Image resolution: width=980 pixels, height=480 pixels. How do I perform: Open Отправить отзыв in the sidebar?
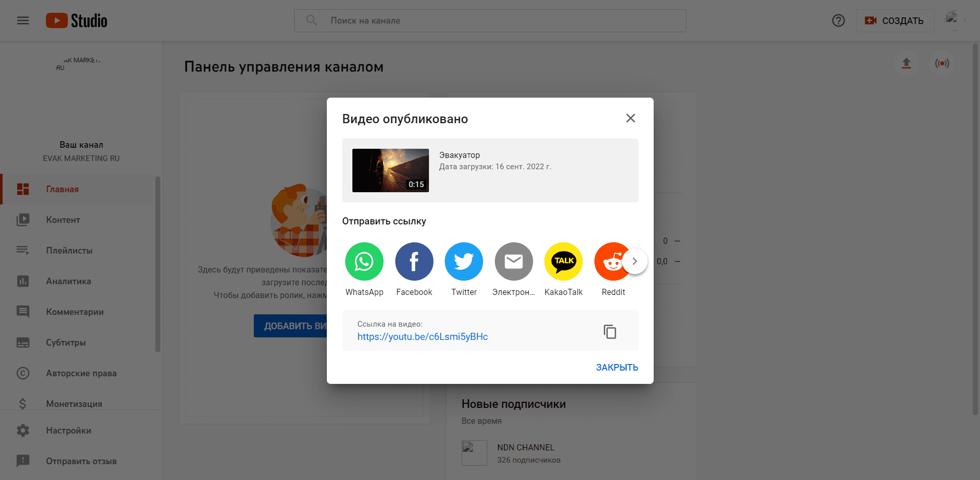pyautogui.click(x=81, y=461)
